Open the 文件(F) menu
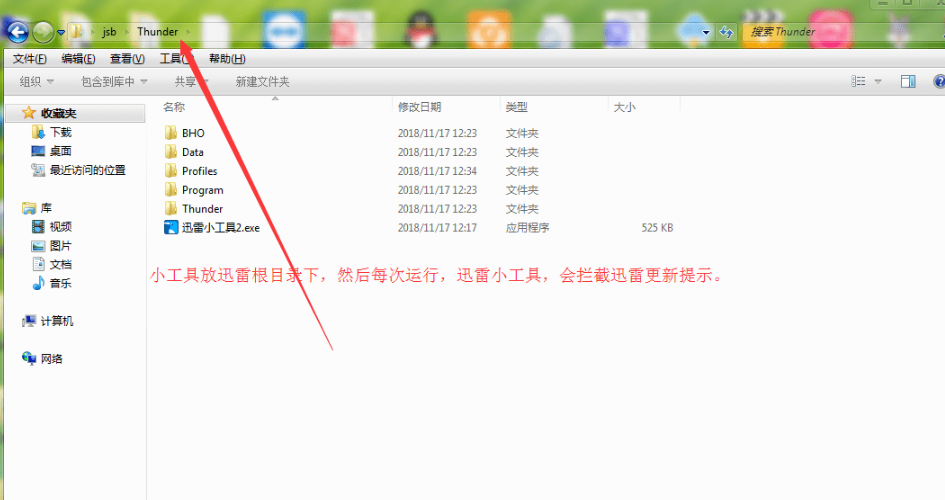The image size is (945, 500). pyautogui.click(x=30, y=58)
